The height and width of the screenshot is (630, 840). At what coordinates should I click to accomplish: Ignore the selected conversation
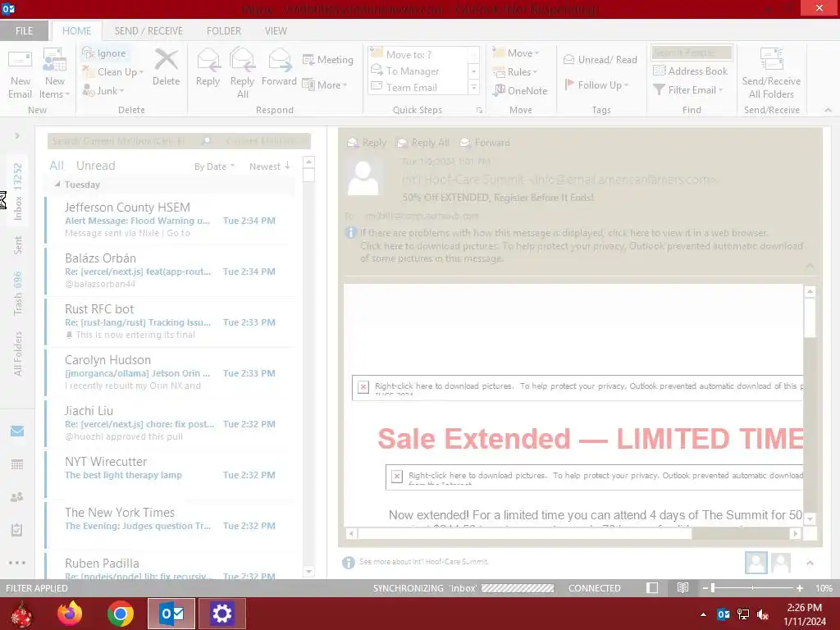pyautogui.click(x=104, y=53)
